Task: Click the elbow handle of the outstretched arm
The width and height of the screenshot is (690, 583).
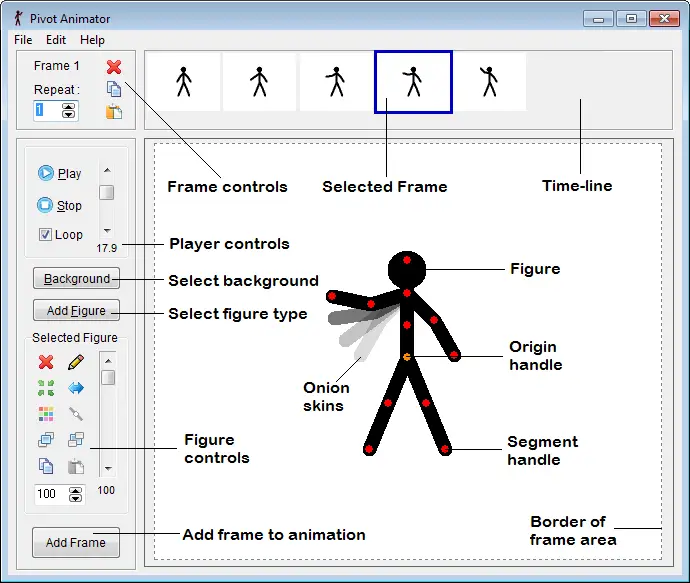Action: coord(371,304)
